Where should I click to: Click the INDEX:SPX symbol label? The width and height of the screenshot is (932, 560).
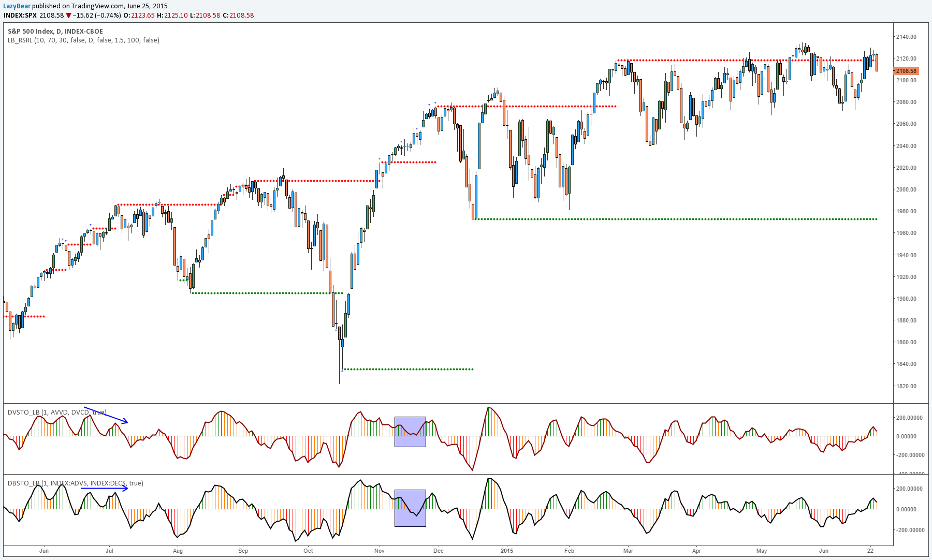pyautogui.click(x=20, y=16)
